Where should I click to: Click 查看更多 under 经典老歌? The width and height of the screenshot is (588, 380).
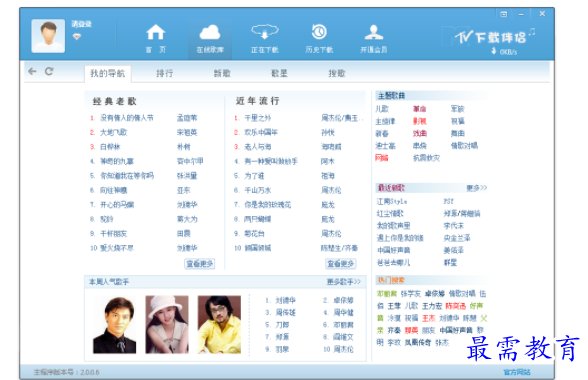[200, 264]
